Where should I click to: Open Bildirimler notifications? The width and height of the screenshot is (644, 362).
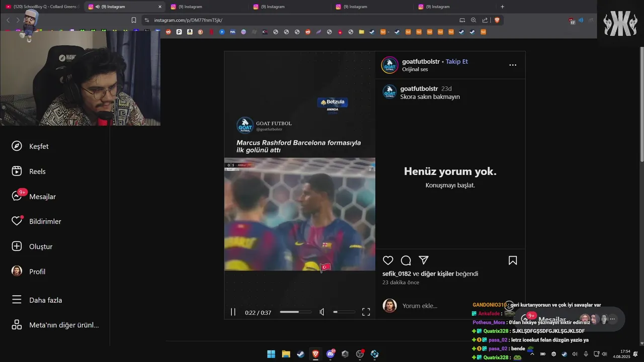36,221
